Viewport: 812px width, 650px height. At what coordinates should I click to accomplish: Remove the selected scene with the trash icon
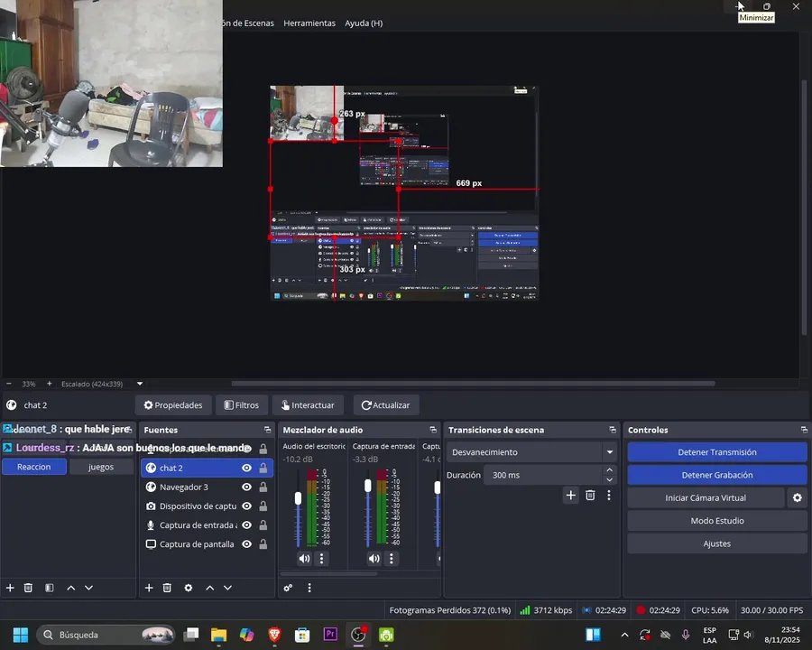28,588
